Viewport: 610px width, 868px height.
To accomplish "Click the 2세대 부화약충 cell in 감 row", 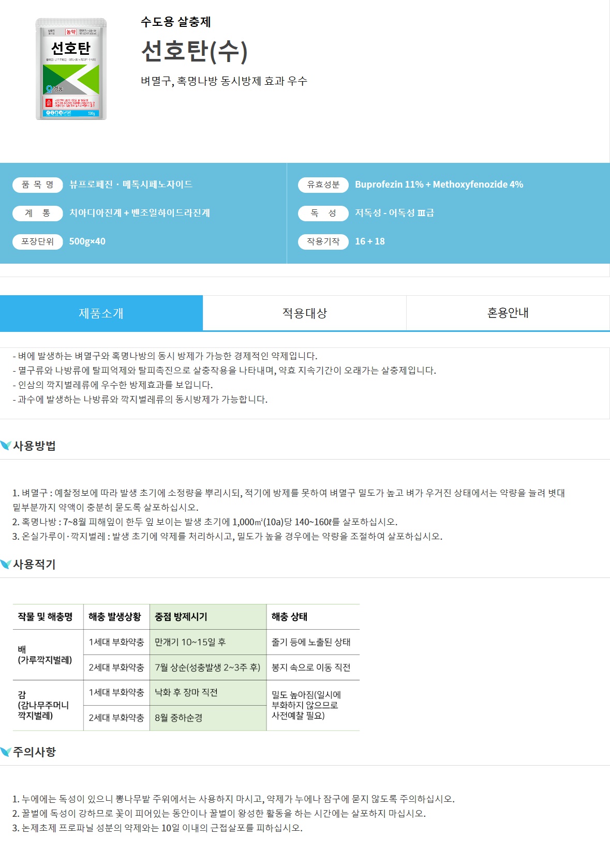I will [116, 718].
